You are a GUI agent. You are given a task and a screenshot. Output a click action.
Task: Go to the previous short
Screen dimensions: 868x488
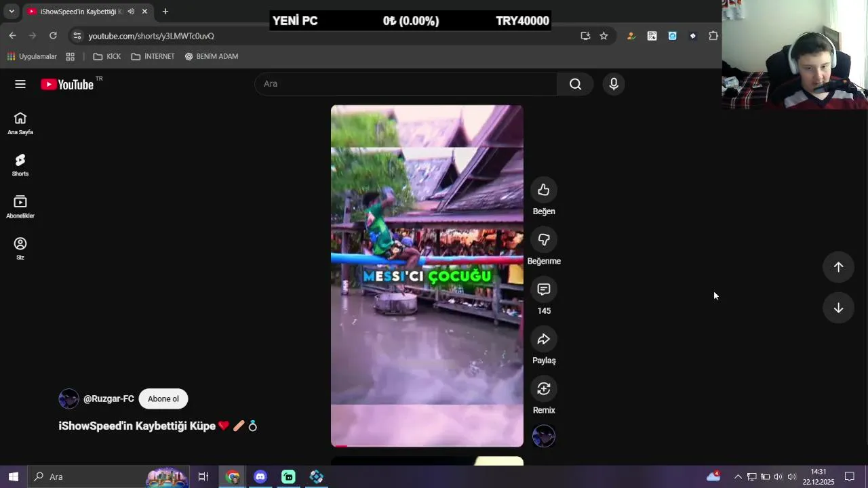[838, 267]
